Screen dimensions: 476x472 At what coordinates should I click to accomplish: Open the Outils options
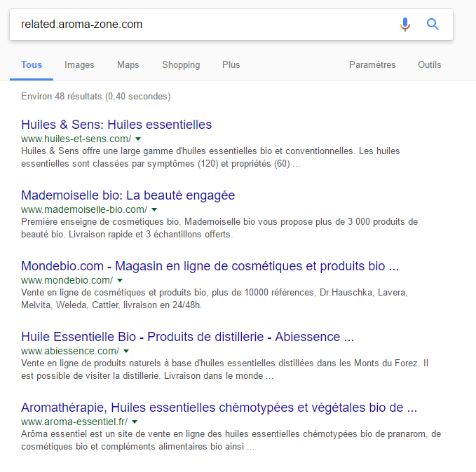tap(429, 65)
